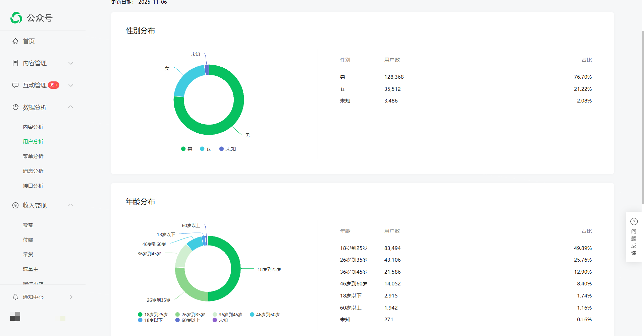Click the 数据分析 pie chart icon
Image resolution: width=644 pixels, height=336 pixels.
(x=15, y=107)
